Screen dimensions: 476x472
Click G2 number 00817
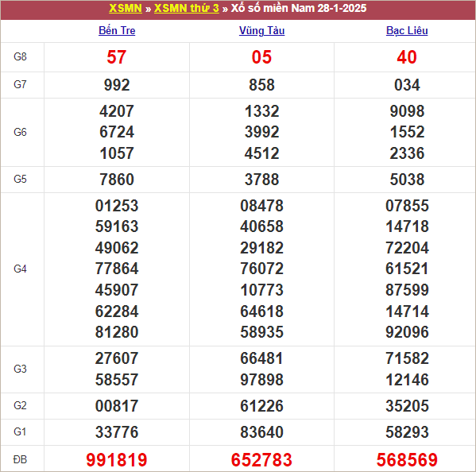click(117, 406)
